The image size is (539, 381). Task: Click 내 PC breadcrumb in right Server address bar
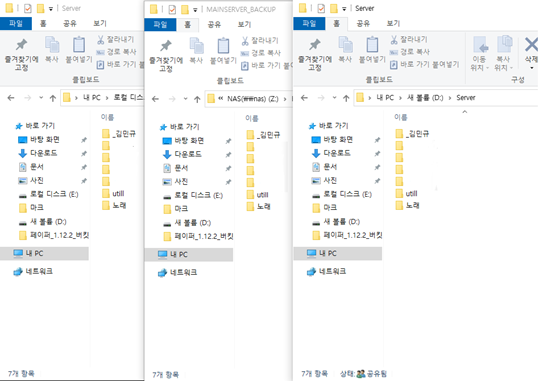click(385, 98)
